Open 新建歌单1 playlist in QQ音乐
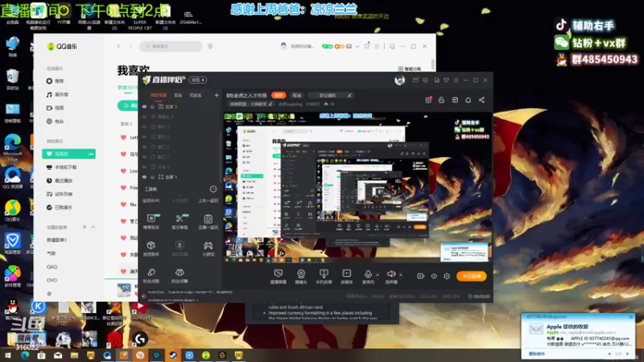The height and width of the screenshot is (362, 644). pos(56,240)
